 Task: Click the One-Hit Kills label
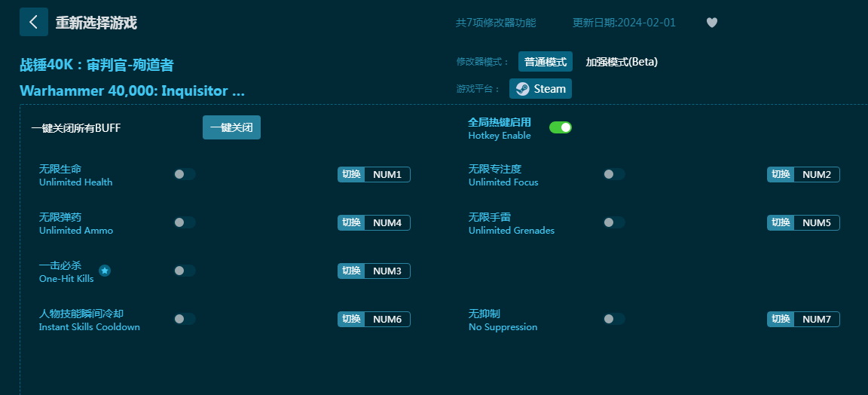pyautogui.click(x=66, y=279)
